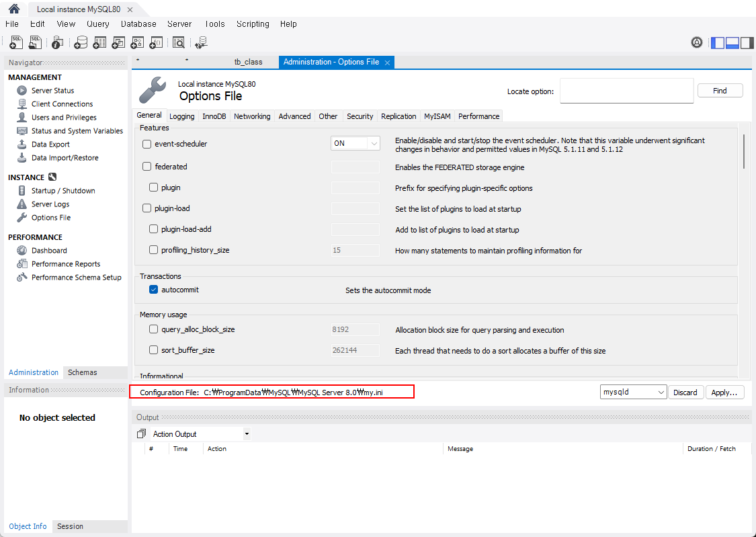Open Performance Reports

pyautogui.click(x=66, y=264)
